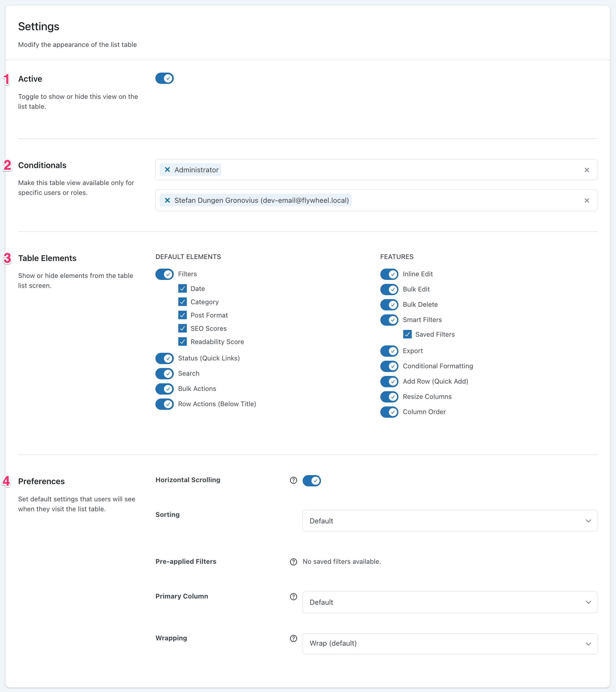Image resolution: width=616 pixels, height=692 pixels.
Task: Toggle the Active view switch
Action: coord(164,78)
